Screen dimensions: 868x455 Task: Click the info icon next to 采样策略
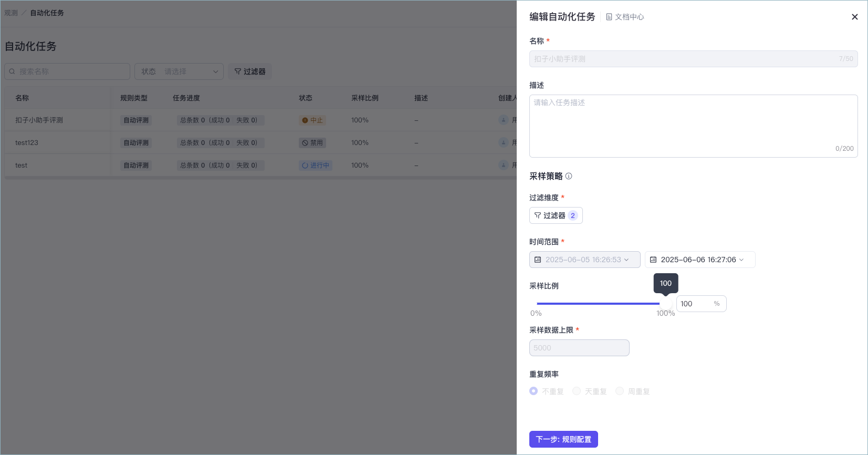[569, 176]
